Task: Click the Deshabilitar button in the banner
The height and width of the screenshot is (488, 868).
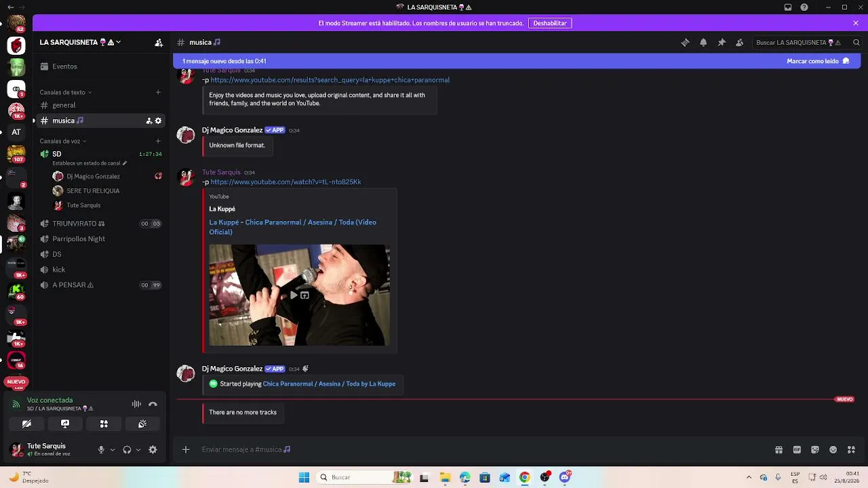Action: [550, 23]
